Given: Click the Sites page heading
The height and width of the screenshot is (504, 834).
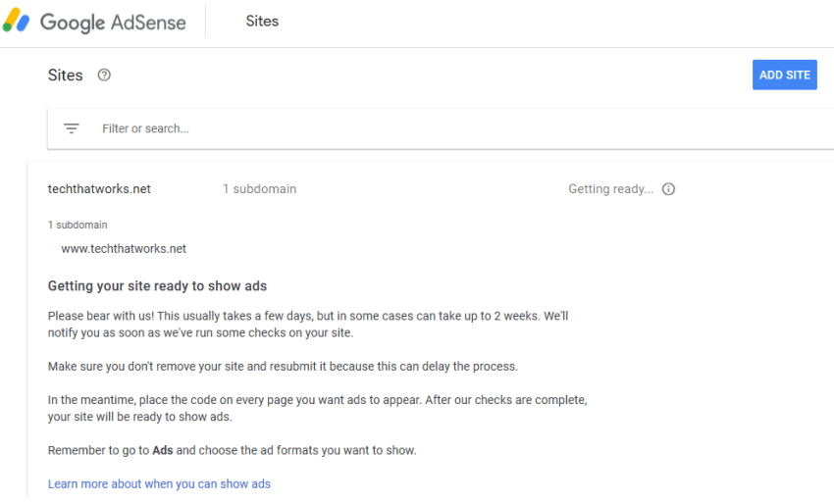Looking at the screenshot, I should [66, 76].
